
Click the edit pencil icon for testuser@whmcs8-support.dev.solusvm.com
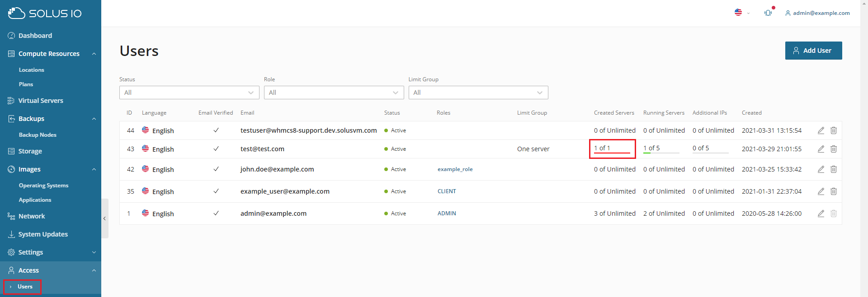(x=821, y=130)
